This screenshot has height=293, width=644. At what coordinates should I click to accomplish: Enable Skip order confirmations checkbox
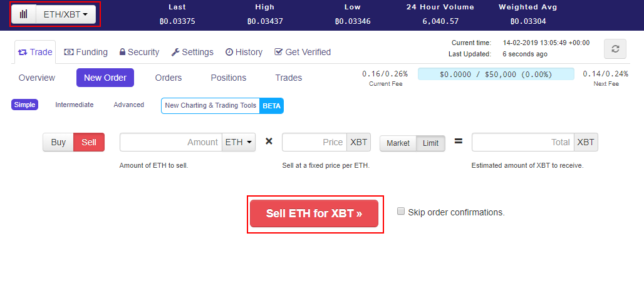coord(401,212)
